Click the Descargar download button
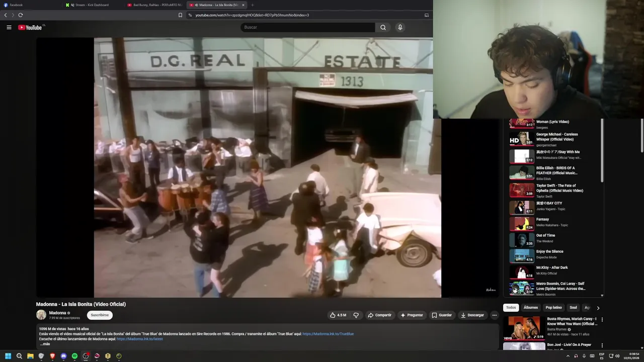The width and height of the screenshot is (644, 362). point(472,315)
